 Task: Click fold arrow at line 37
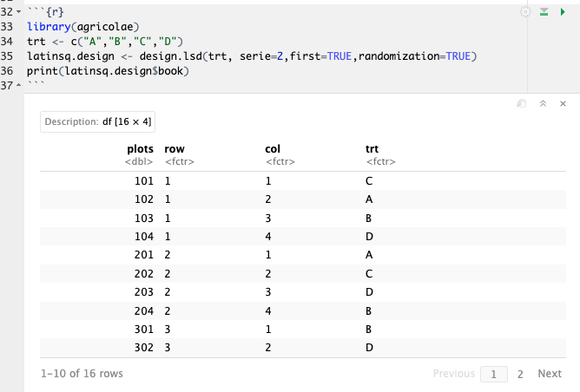pos(21,86)
